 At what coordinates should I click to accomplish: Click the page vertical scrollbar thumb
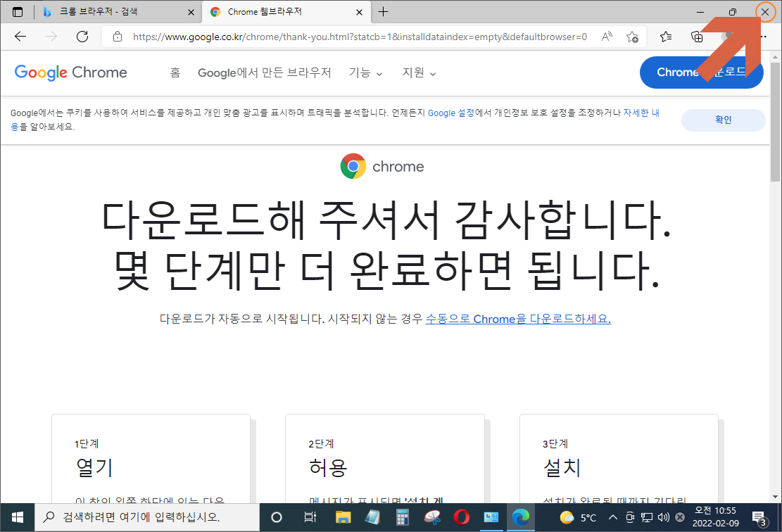tap(775, 122)
